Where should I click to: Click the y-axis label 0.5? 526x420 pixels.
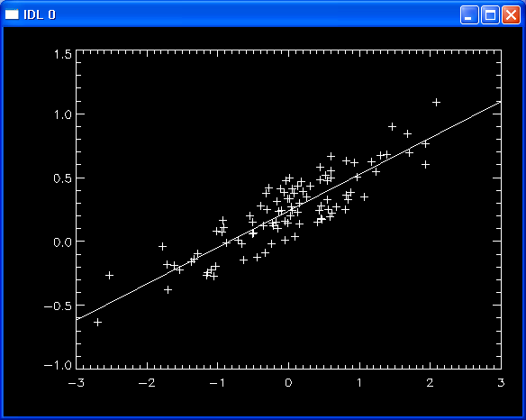pos(63,178)
